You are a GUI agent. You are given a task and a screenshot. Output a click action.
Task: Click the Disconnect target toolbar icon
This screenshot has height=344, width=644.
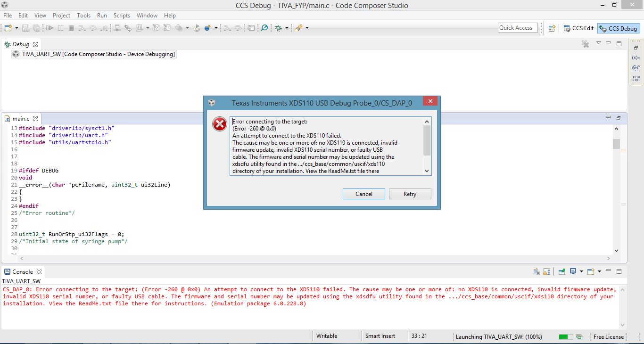click(x=117, y=28)
